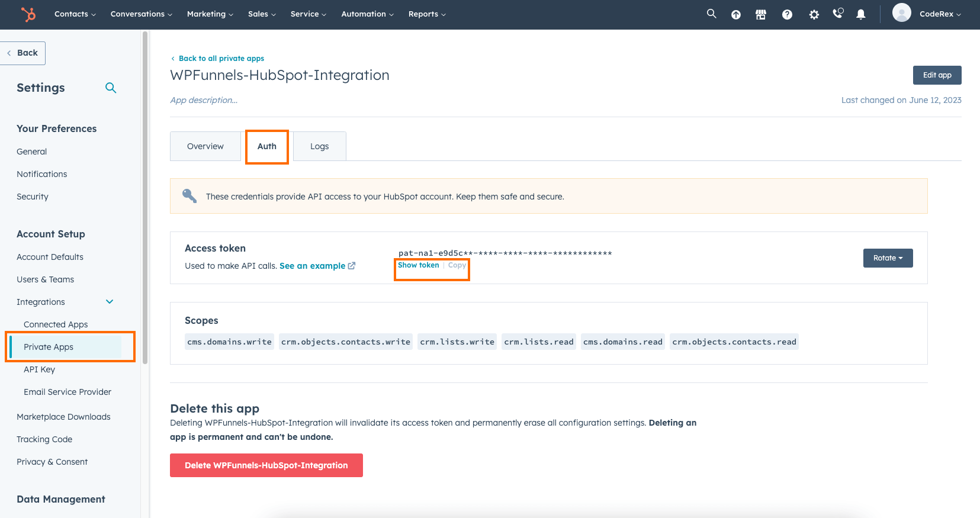980x518 pixels.
Task: Open Users & Teams settings
Action: coord(46,279)
